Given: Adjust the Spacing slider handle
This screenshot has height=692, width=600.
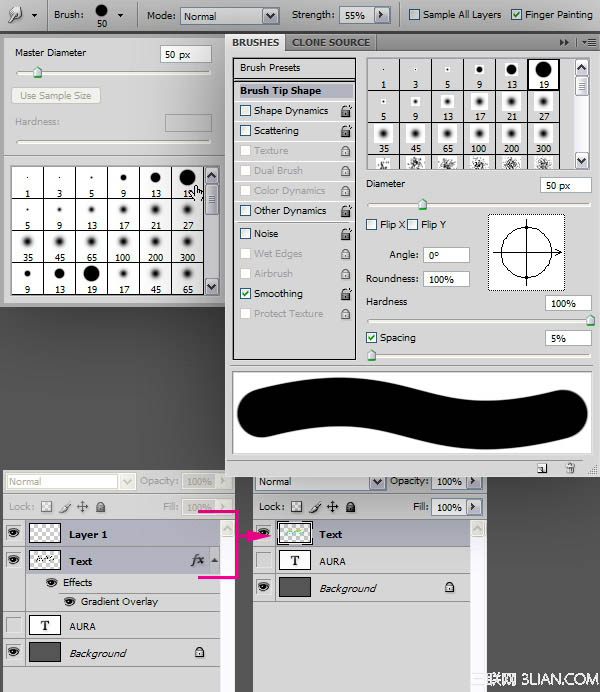Looking at the screenshot, I should click(x=371, y=355).
